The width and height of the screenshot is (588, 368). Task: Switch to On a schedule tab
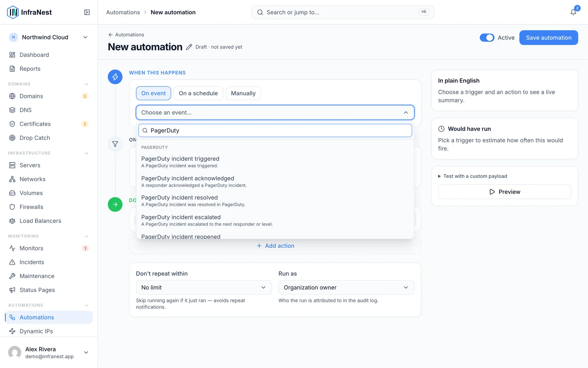[x=198, y=93]
